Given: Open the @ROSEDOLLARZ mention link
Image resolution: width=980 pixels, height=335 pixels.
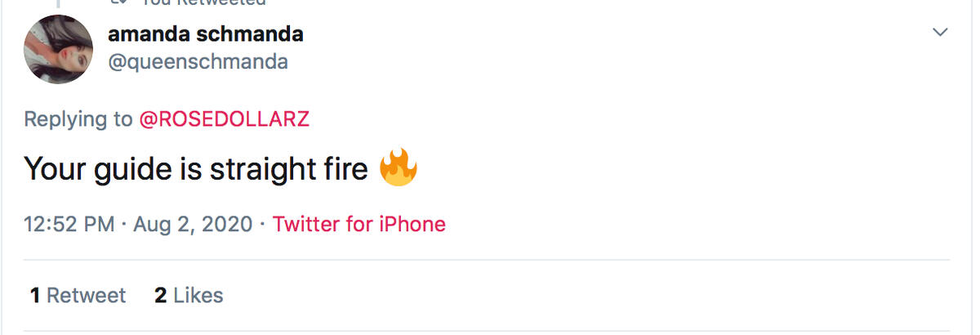Looking at the screenshot, I should point(225,119).
